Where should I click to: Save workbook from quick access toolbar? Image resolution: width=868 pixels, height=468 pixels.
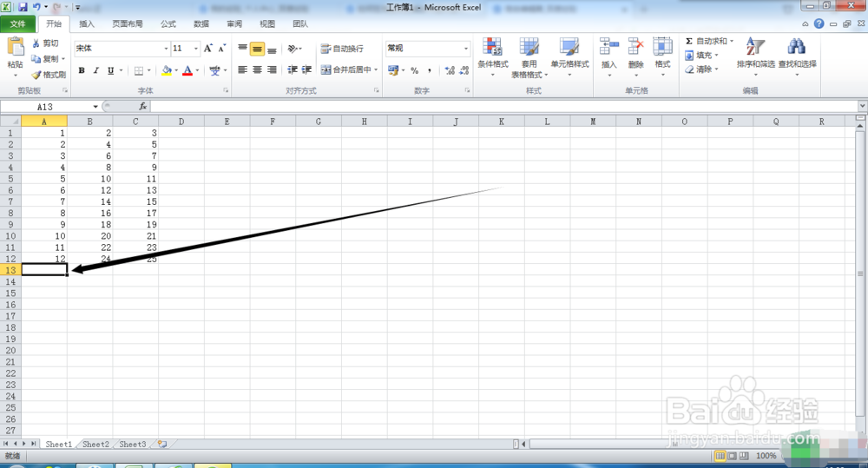point(23,7)
